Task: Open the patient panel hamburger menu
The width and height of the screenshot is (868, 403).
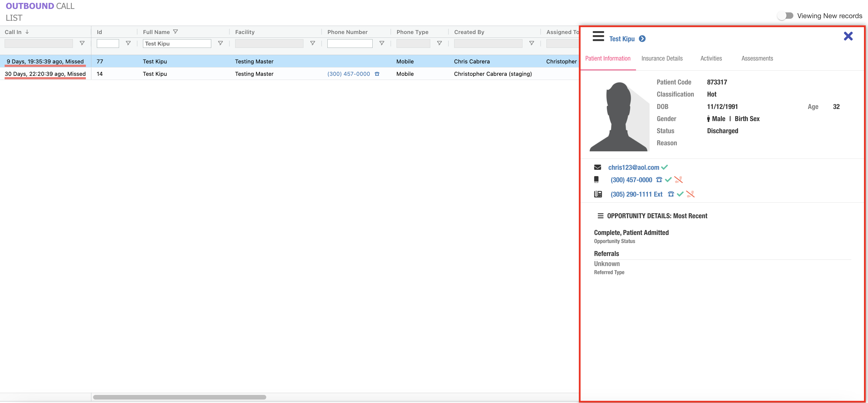Action: pos(598,36)
